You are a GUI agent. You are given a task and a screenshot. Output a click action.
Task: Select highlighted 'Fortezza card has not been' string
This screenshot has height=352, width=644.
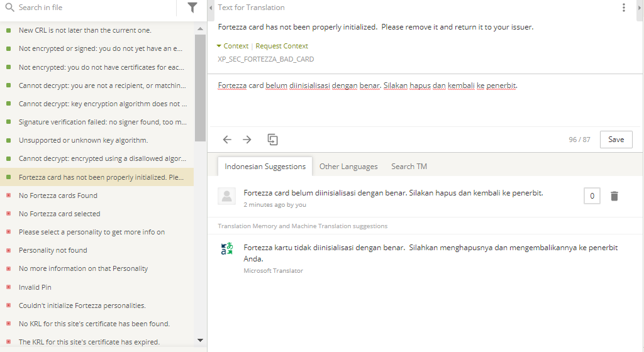97,177
